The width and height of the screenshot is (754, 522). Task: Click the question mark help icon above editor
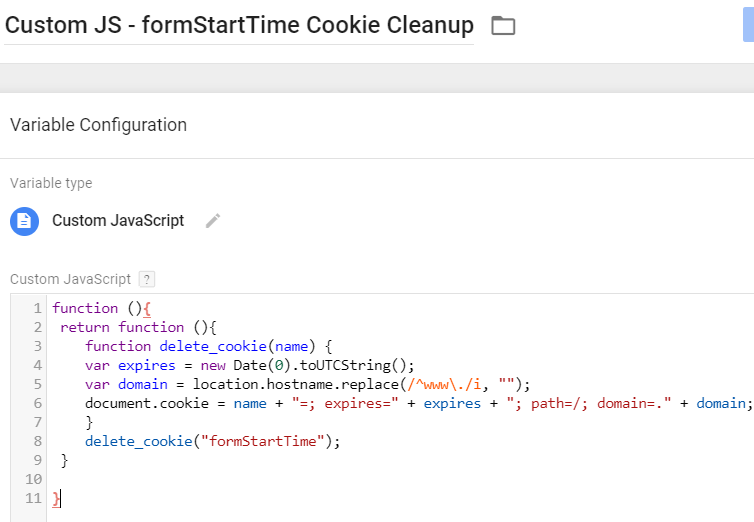coord(147,279)
